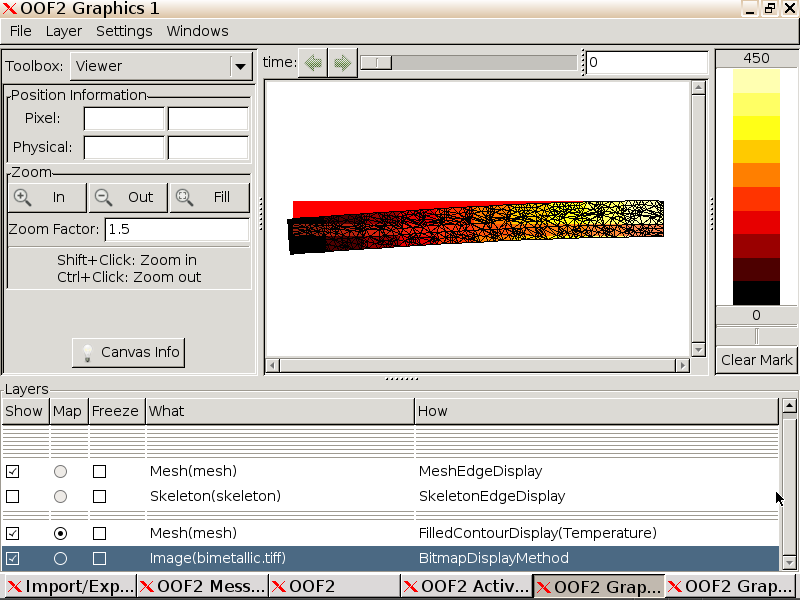The image size is (800, 600).
Task: Click the OOF2 icon in the titlebar
Action: pyautogui.click(x=9, y=8)
